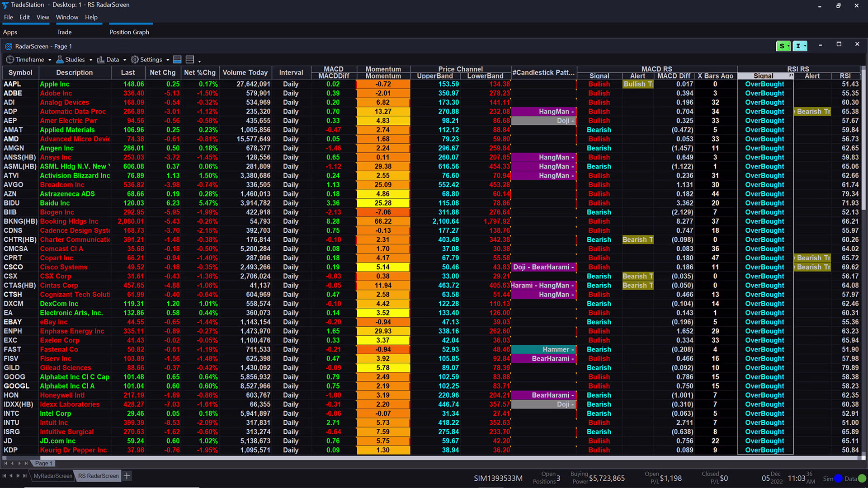The height and width of the screenshot is (488, 868).
Task: Click the blue-highlighted row layout icon
Action: pos(177,60)
